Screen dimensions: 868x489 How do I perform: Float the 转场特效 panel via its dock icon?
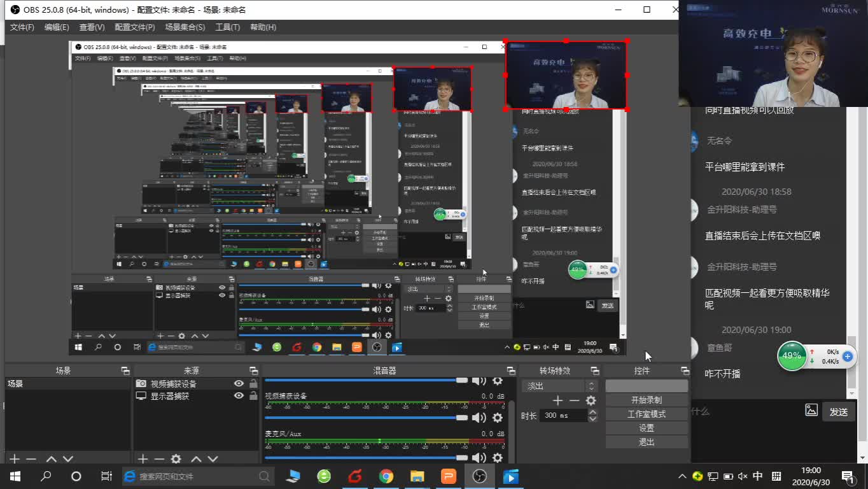(595, 371)
